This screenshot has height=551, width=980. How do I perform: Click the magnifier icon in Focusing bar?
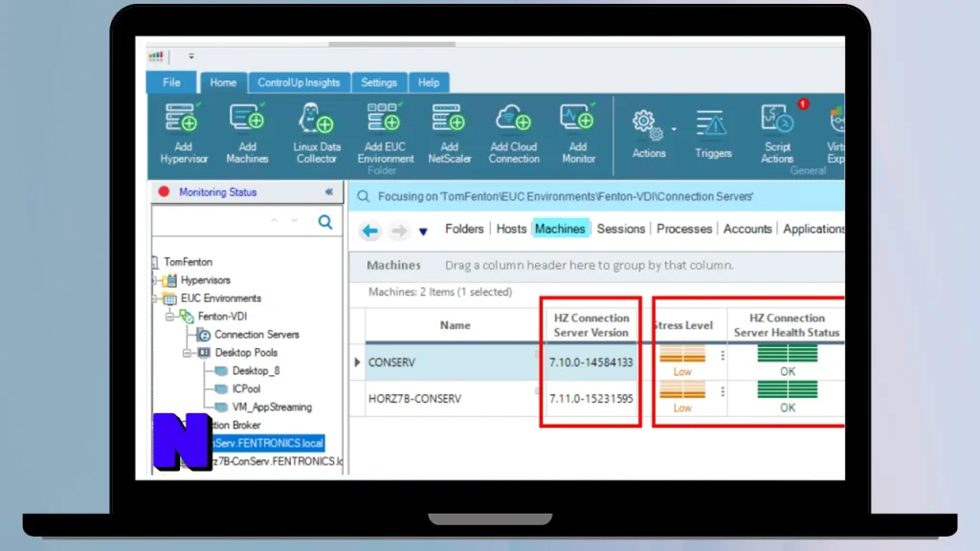pos(363,197)
